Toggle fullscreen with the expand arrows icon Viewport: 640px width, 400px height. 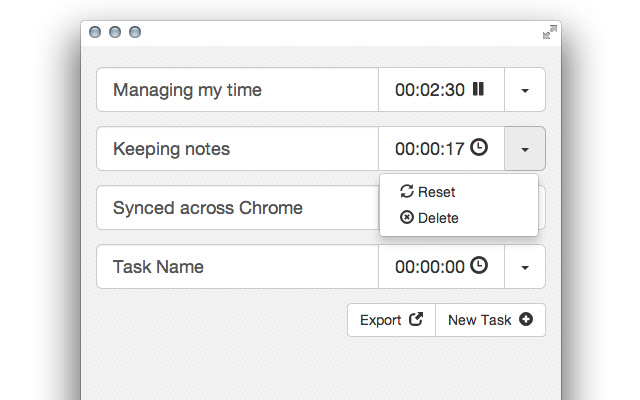click(550, 32)
